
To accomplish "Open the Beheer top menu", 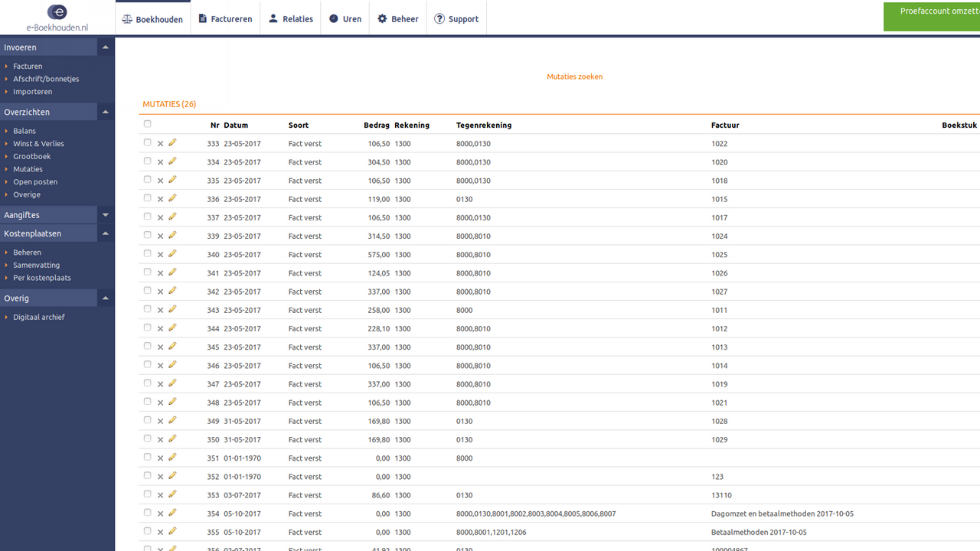I will pyautogui.click(x=397, y=18).
